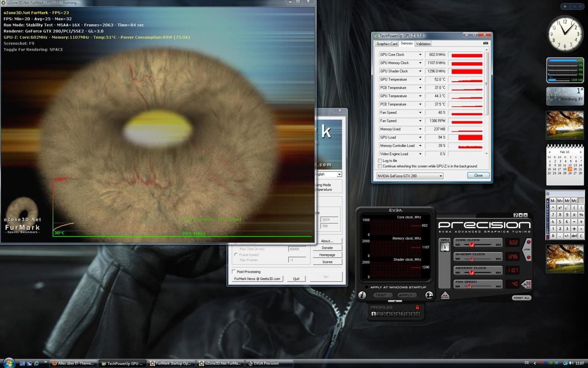Screen dimensions: 588x368
Task: Enable Post-Processing checkbox in FurMark
Action: tap(234, 272)
